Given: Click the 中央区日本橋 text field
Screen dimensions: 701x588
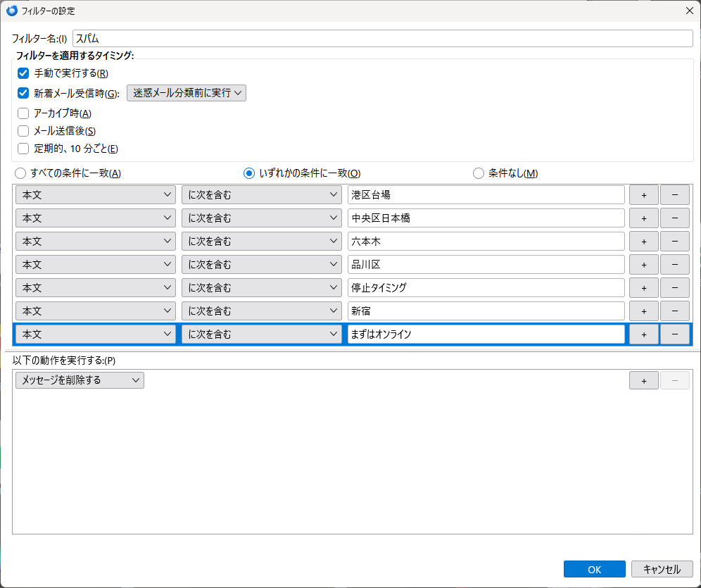Looking at the screenshot, I should point(486,218).
